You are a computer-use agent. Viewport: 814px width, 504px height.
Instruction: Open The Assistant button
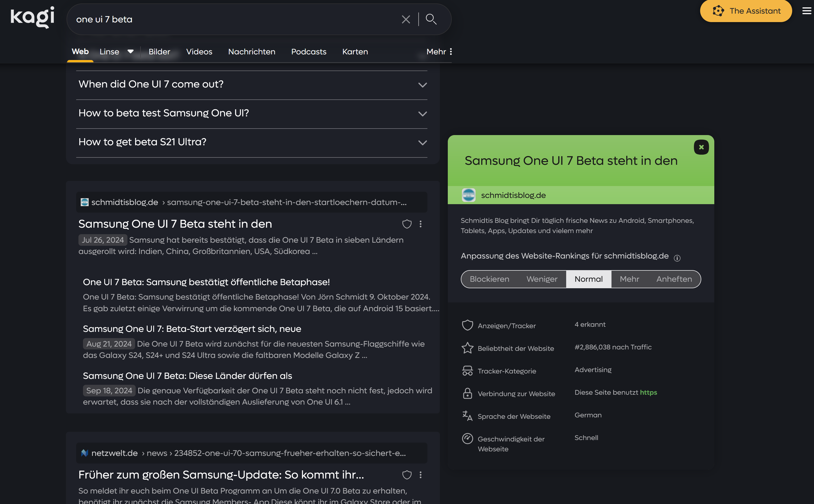746,11
